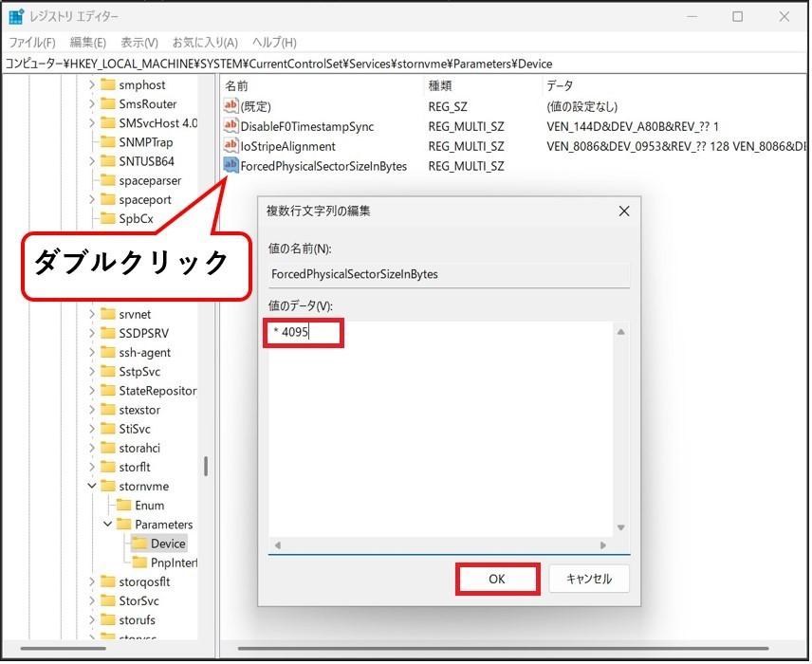Select the IoStripeAlignment value icon
The height and width of the screenshot is (664, 812).
[231, 146]
